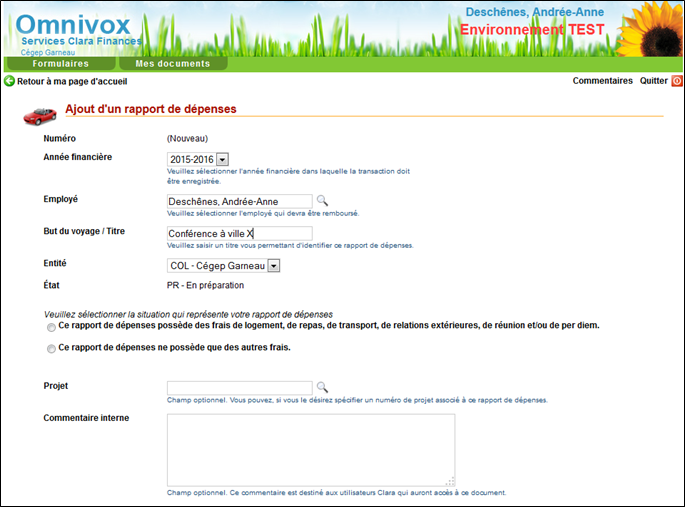
Task: Click into the Employé text field
Action: point(239,201)
